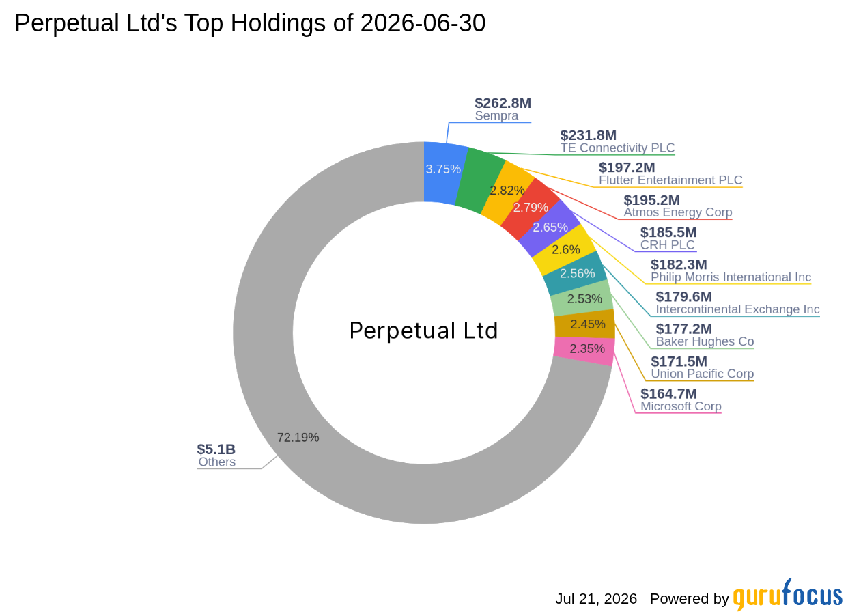
Task: Select the teal 2.56% Intercontinental slice
Action: click(576, 273)
